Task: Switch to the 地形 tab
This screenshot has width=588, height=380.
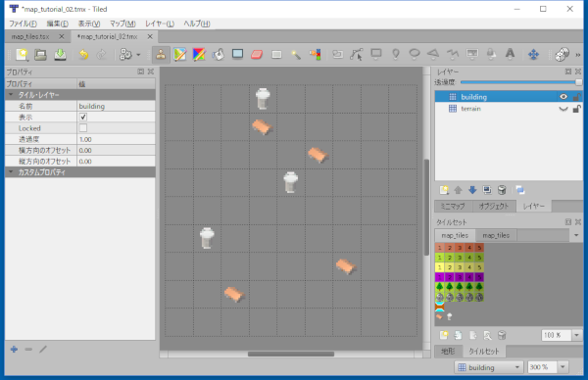Action: tap(449, 352)
